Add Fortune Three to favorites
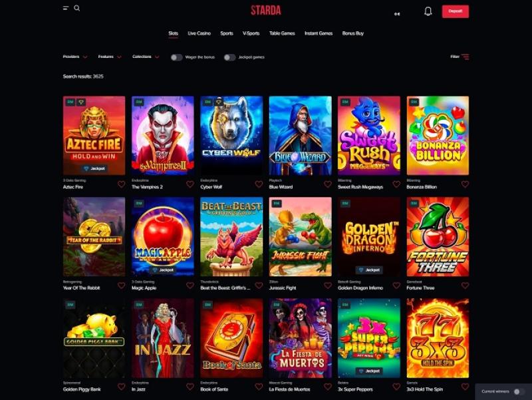This screenshot has height=400, width=532. (x=465, y=286)
